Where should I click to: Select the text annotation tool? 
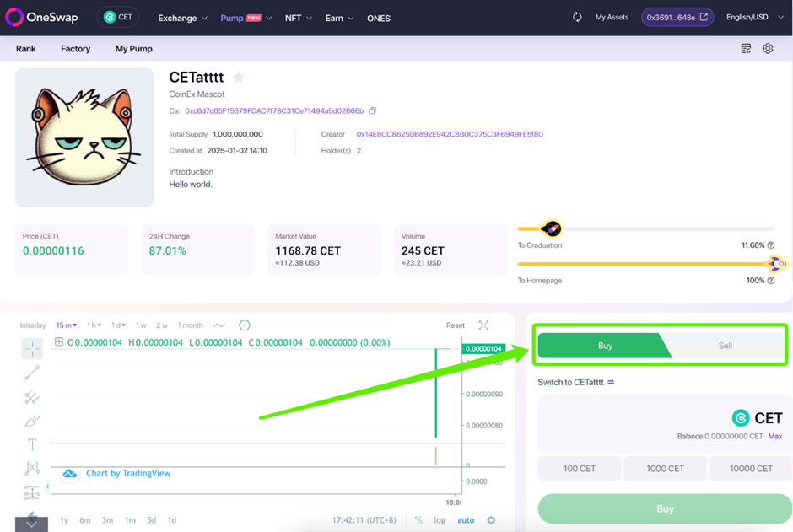tap(32, 444)
